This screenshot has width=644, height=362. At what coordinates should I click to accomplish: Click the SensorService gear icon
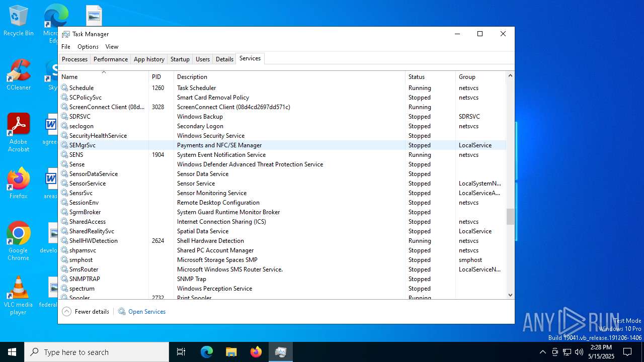tap(64, 183)
